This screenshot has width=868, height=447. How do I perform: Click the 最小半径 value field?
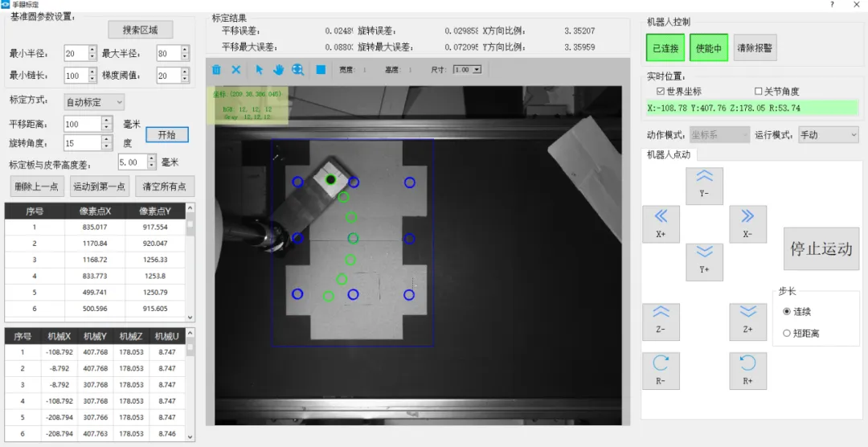point(76,53)
